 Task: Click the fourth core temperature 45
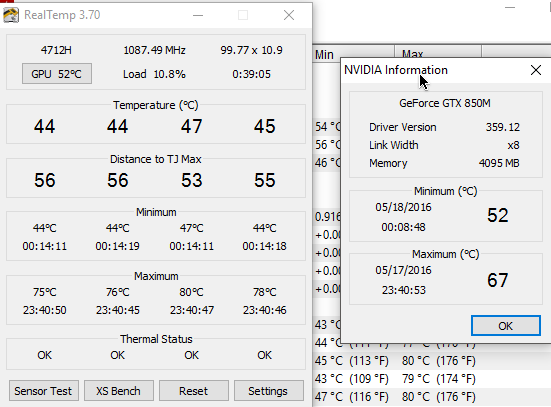[x=265, y=126]
